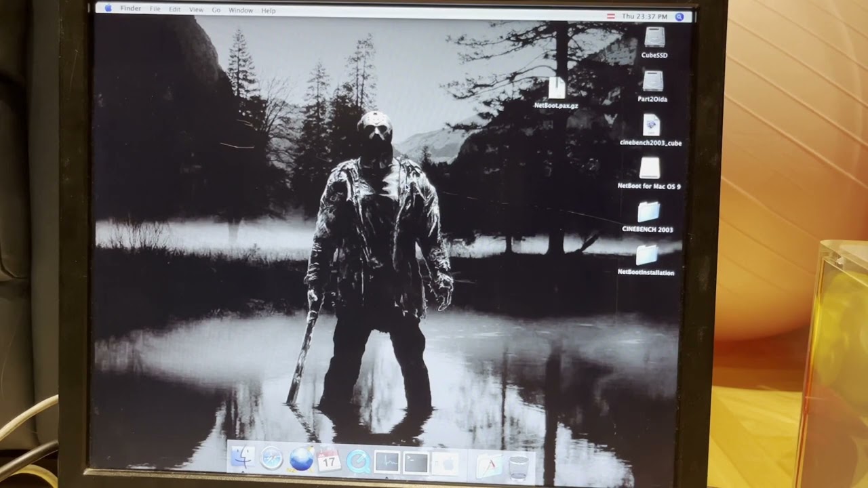Screen dimensions: 868x488
Task: Open the Window menu
Action: pos(241,10)
